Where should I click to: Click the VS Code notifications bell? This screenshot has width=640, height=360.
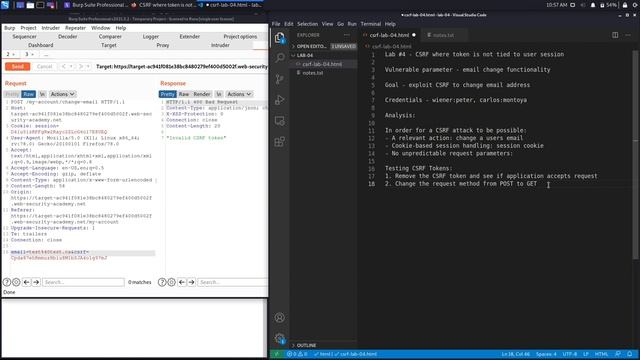click(629, 354)
